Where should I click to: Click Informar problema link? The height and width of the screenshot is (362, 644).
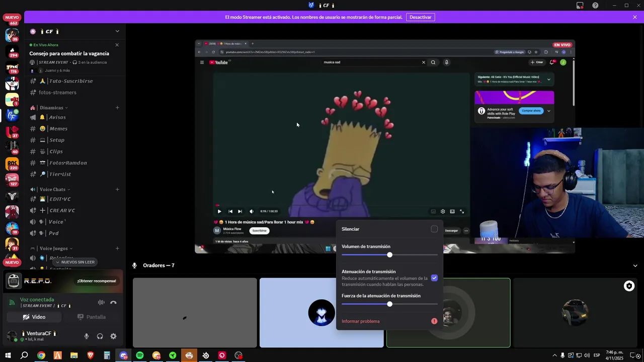tap(361, 321)
